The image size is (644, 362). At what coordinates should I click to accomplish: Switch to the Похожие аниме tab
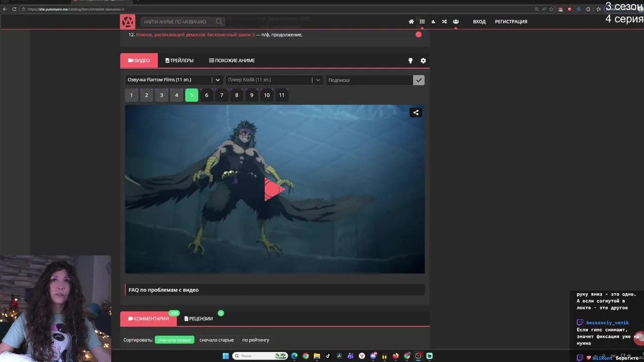pos(232,60)
